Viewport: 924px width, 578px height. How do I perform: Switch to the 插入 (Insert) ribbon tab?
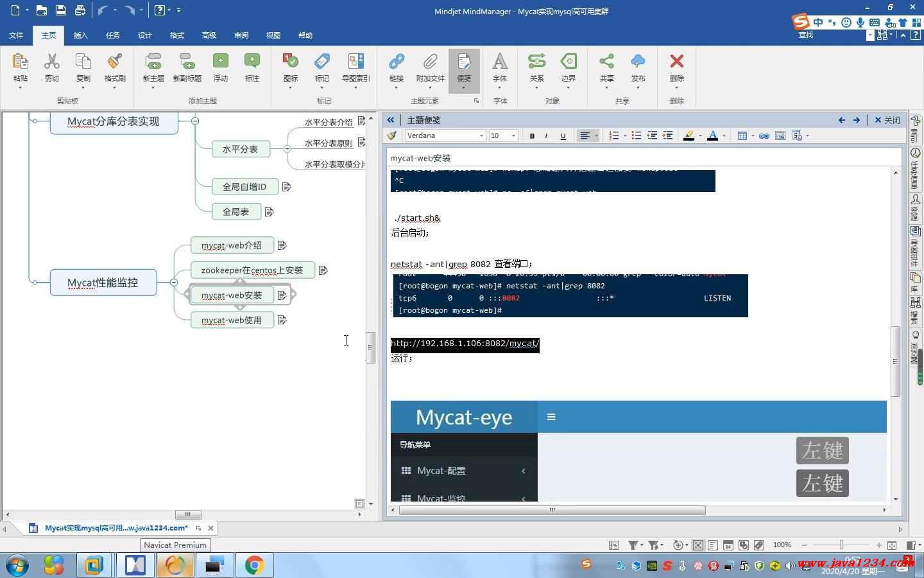[81, 35]
